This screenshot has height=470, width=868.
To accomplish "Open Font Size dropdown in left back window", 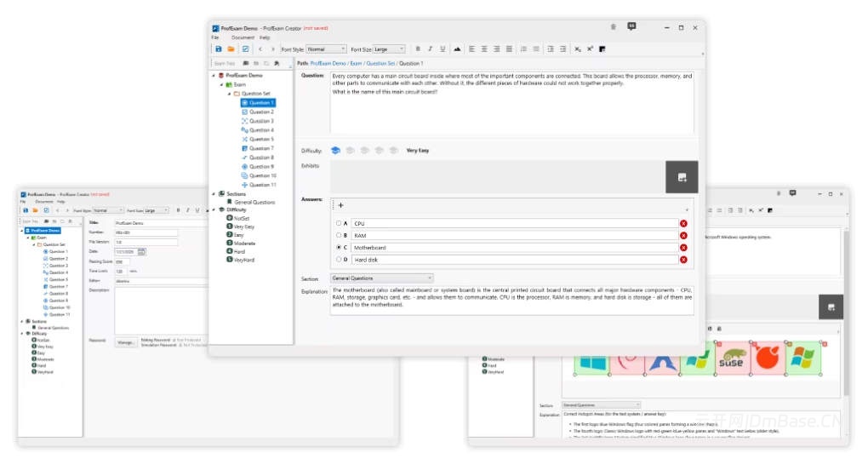I will click(156, 210).
